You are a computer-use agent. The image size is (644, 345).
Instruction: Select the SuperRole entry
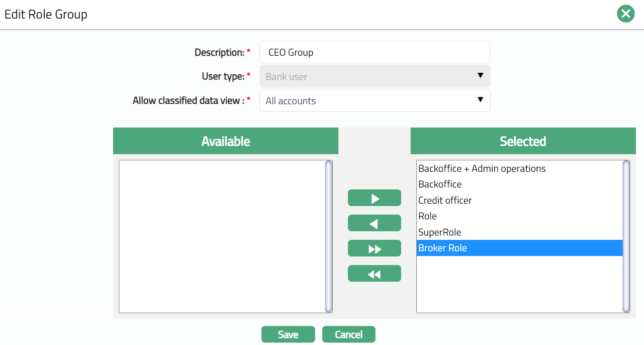(x=440, y=232)
